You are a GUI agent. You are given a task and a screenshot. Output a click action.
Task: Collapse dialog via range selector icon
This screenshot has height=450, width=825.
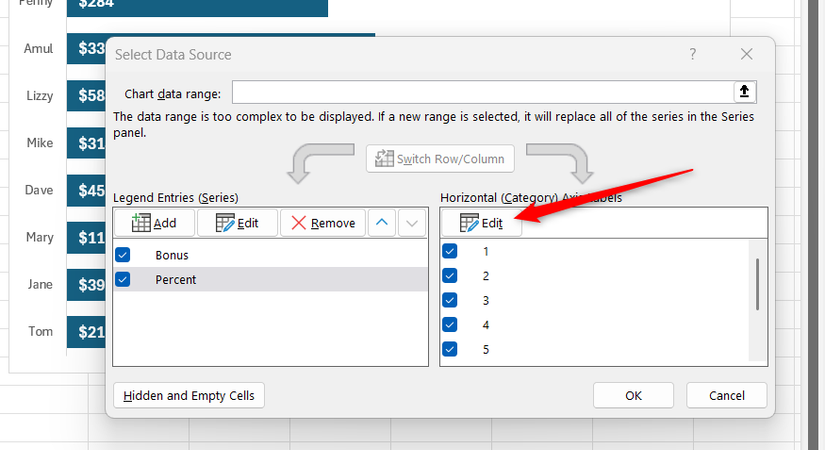(x=744, y=92)
